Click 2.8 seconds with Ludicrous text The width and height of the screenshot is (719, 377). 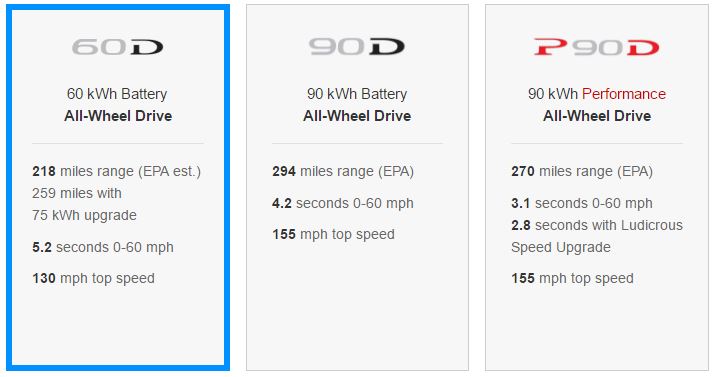click(x=597, y=225)
